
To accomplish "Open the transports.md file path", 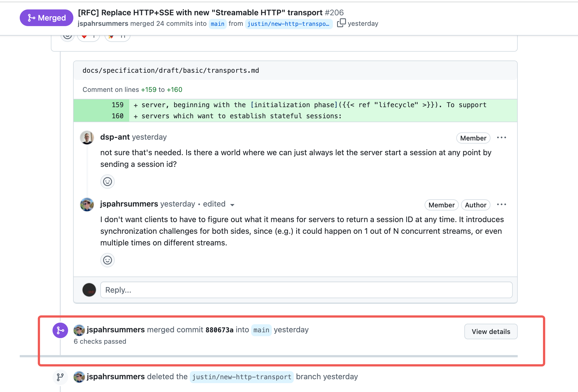I will pyautogui.click(x=171, y=71).
